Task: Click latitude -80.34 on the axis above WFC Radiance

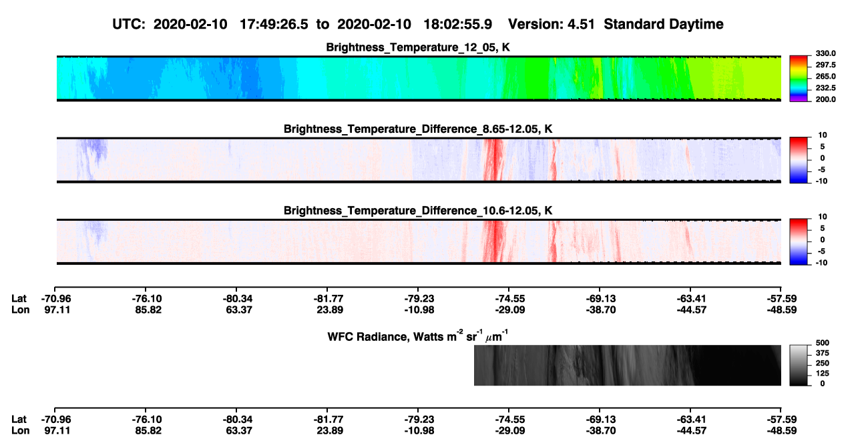Action: [x=238, y=299]
